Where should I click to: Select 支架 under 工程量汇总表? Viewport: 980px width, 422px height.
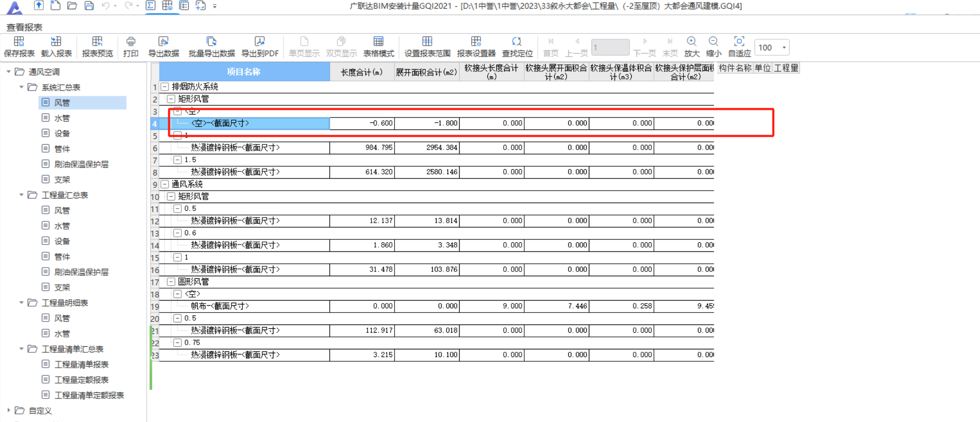62,287
